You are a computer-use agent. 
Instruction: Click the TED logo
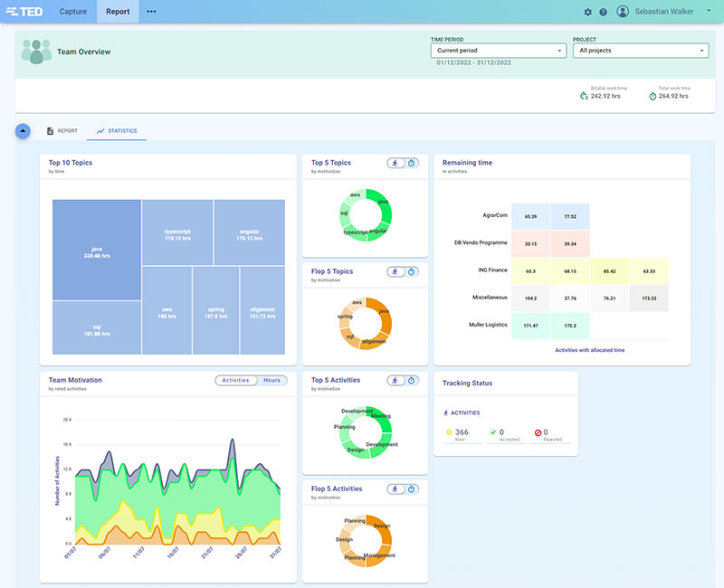[x=24, y=12]
